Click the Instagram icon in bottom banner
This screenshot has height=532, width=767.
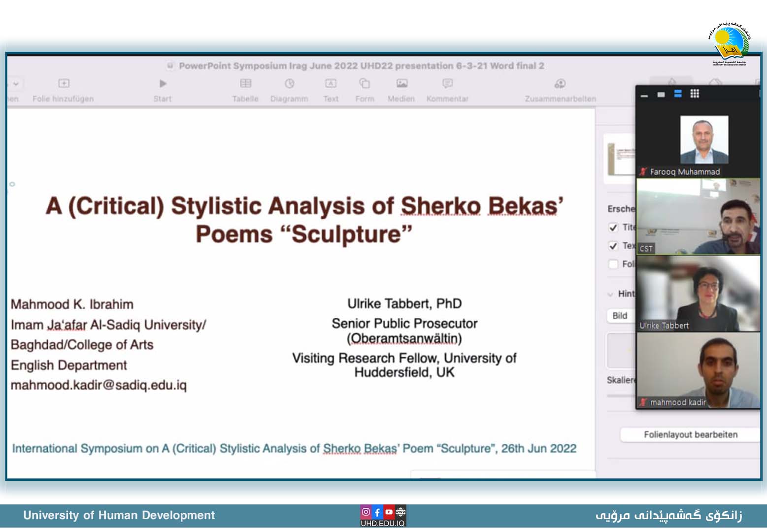click(366, 512)
